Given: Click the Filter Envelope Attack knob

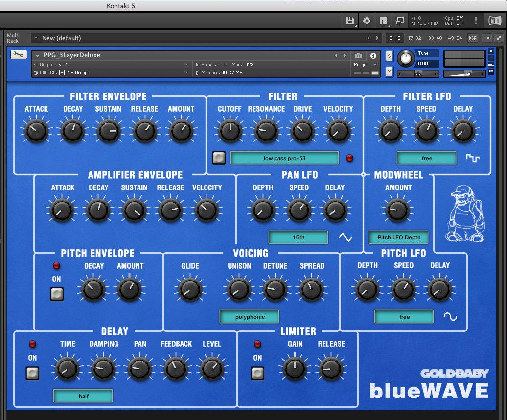Looking at the screenshot, I should 36,131.
